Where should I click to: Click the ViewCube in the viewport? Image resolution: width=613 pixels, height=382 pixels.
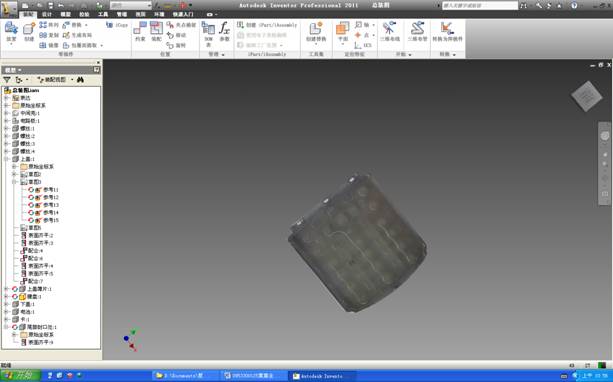click(586, 96)
